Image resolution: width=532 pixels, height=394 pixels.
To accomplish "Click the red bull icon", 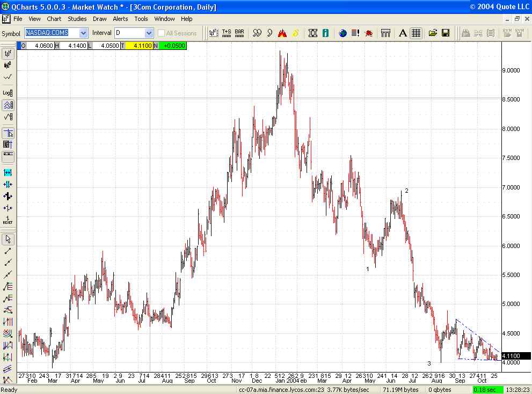I will coord(368,33).
